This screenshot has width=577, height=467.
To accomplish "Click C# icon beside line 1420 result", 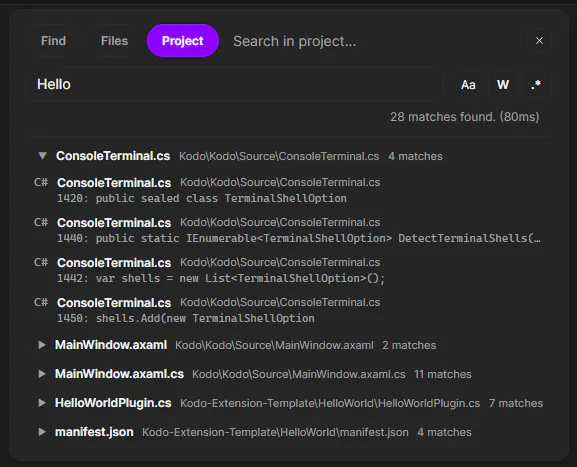I will (x=41, y=183).
